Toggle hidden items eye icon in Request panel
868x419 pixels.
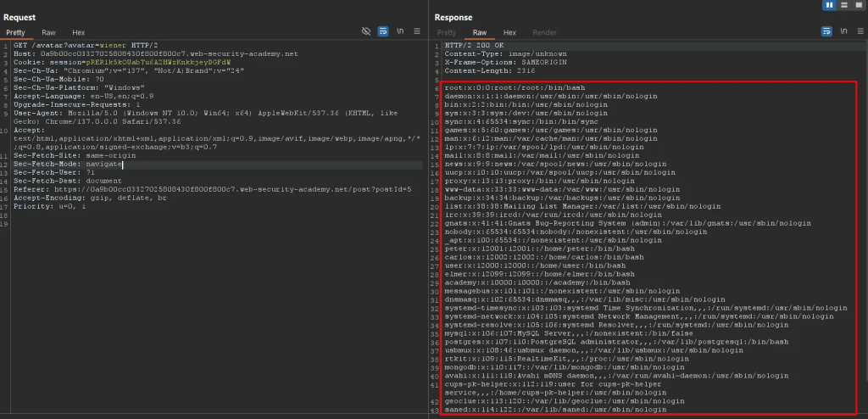click(x=366, y=31)
